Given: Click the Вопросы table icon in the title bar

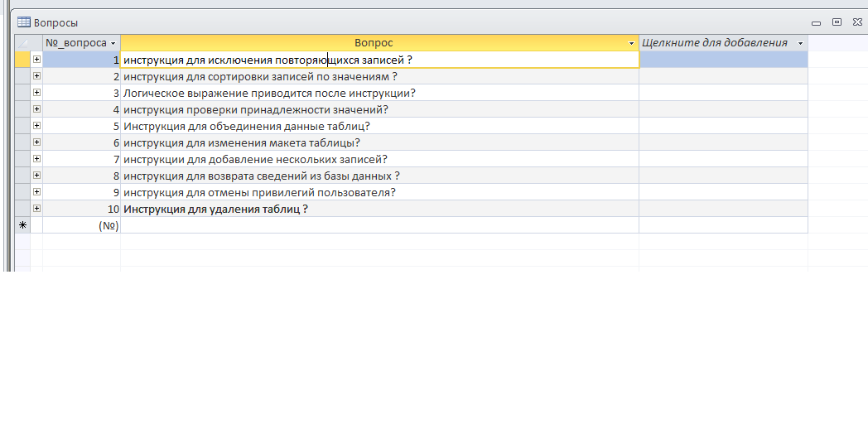Looking at the screenshot, I should (x=24, y=22).
